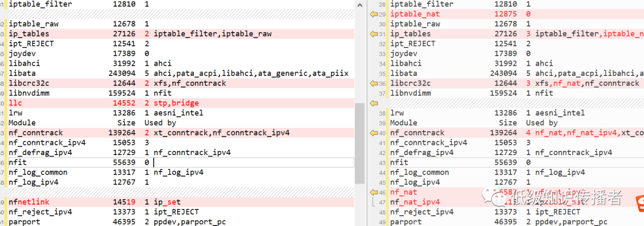Click the yellow arrow on the gap row below libnvdimm
This screenshot has width=644, height=226.
[x=374, y=103]
